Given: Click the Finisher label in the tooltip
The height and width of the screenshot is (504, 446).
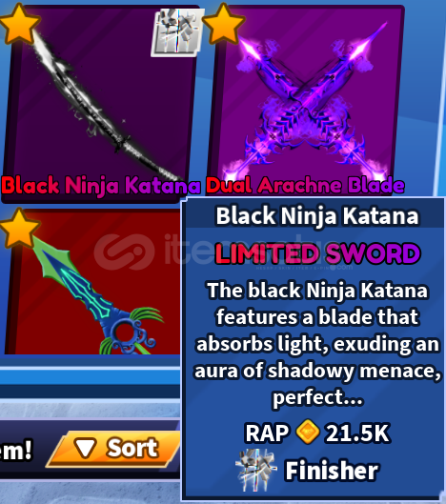Looking at the screenshot, I should click(332, 471).
